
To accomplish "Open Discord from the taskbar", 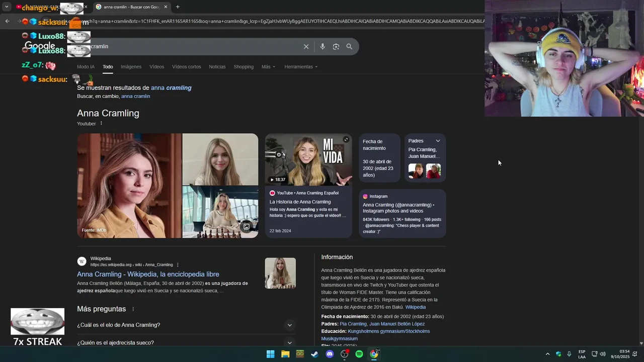I will (x=330, y=354).
